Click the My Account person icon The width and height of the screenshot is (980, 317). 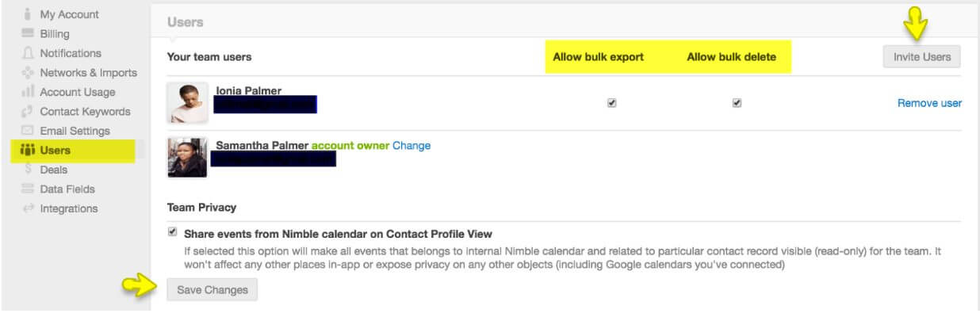[28, 14]
